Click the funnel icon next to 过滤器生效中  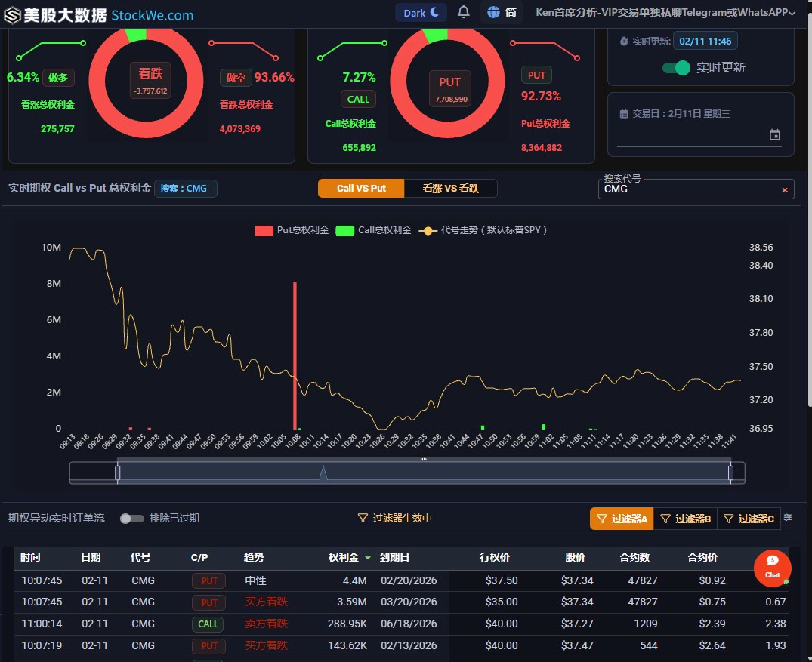coord(363,519)
